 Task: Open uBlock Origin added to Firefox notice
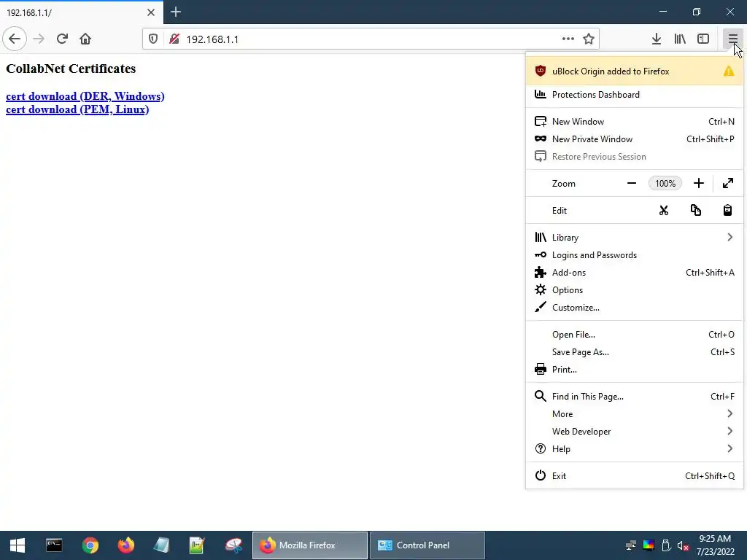click(x=634, y=71)
